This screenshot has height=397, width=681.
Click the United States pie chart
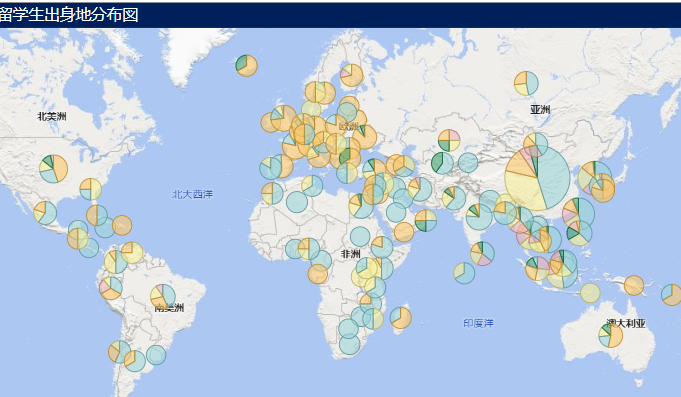(53, 169)
